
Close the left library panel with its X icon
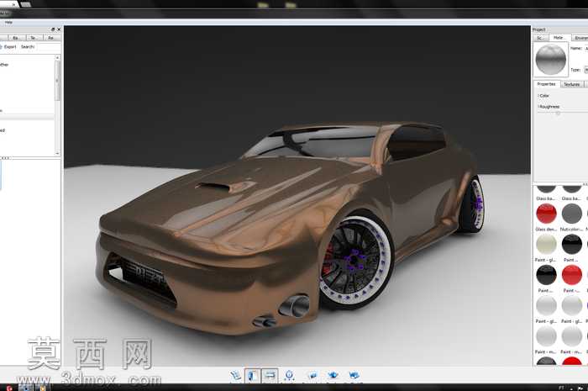[59, 29]
